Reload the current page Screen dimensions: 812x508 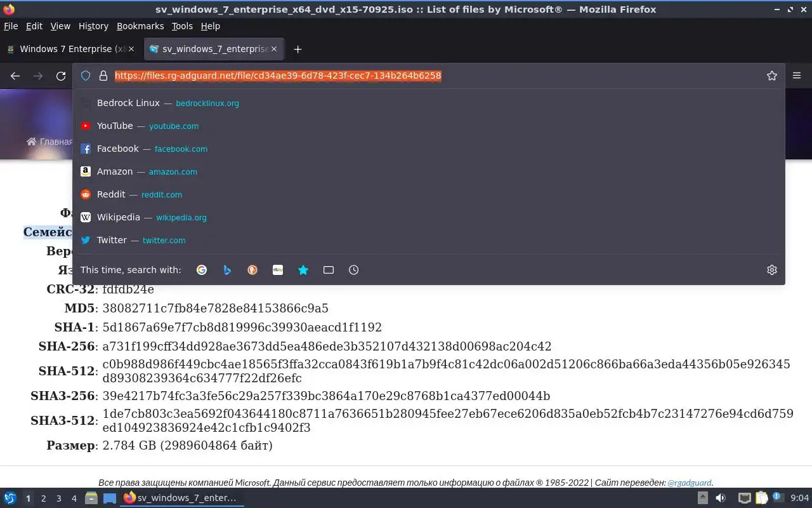coord(61,76)
